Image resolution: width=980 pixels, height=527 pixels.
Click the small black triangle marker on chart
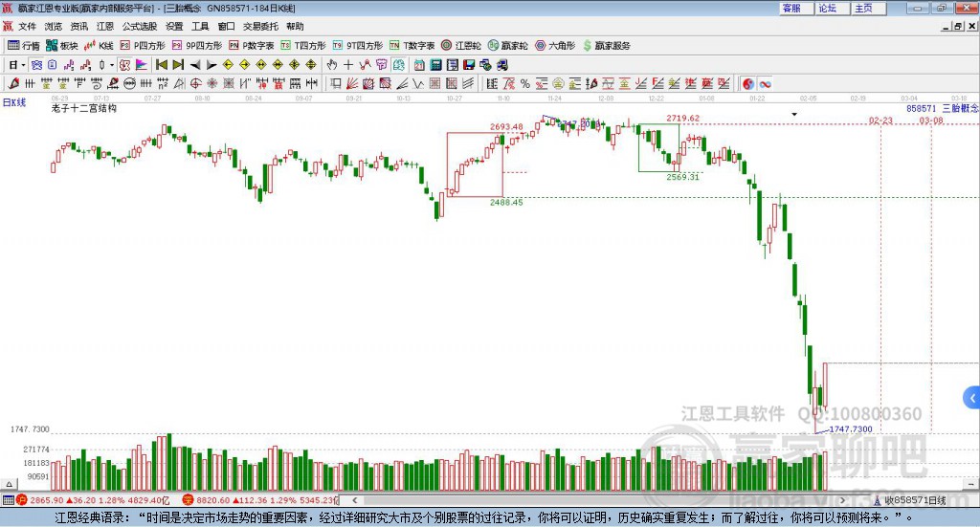point(794,114)
